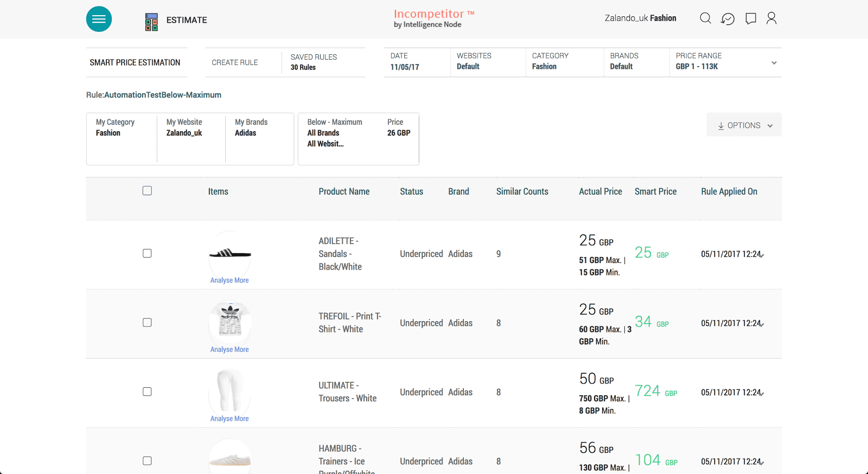Select the ULTIMATE Trousers row checkbox

coord(147,392)
